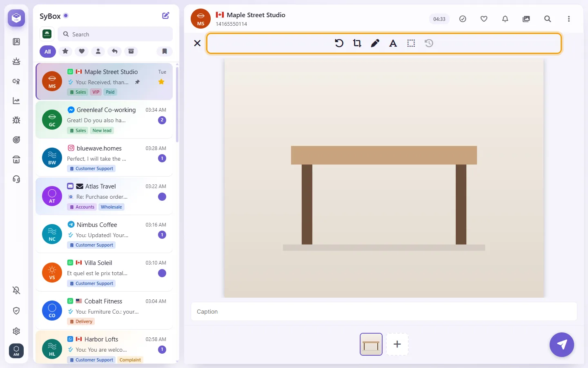The height and width of the screenshot is (368, 588).
Task: Click the edit history revert icon
Action: 429,43
